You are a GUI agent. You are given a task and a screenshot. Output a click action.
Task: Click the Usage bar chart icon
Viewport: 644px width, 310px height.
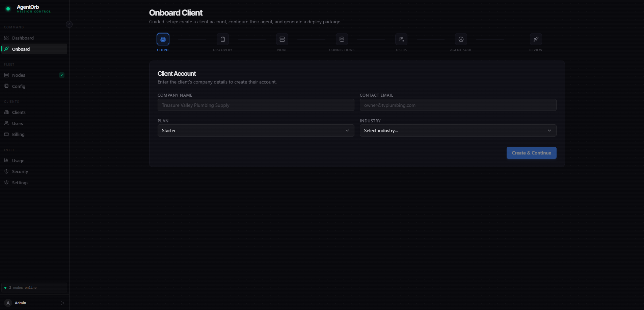6,160
